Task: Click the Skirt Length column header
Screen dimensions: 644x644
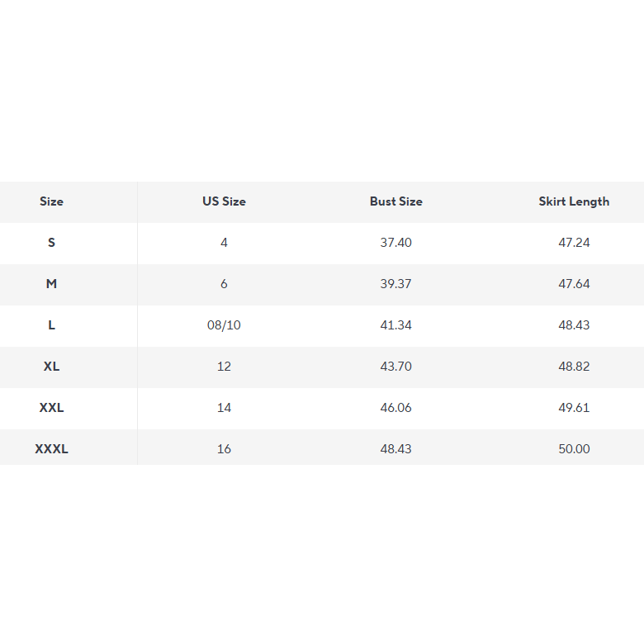Action: point(574,201)
